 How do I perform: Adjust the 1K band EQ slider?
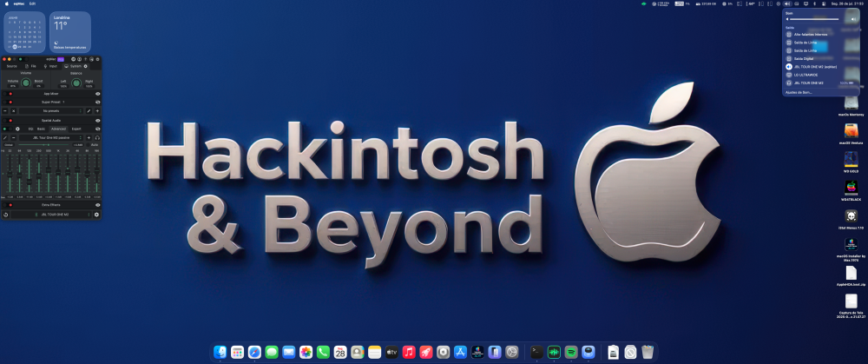[x=58, y=172]
